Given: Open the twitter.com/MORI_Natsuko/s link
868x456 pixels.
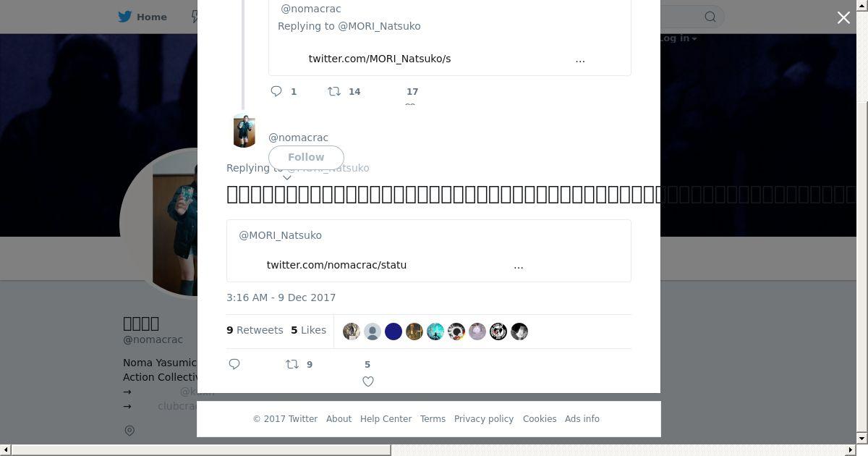Looking at the screenshot, I should tap(380, 59).
